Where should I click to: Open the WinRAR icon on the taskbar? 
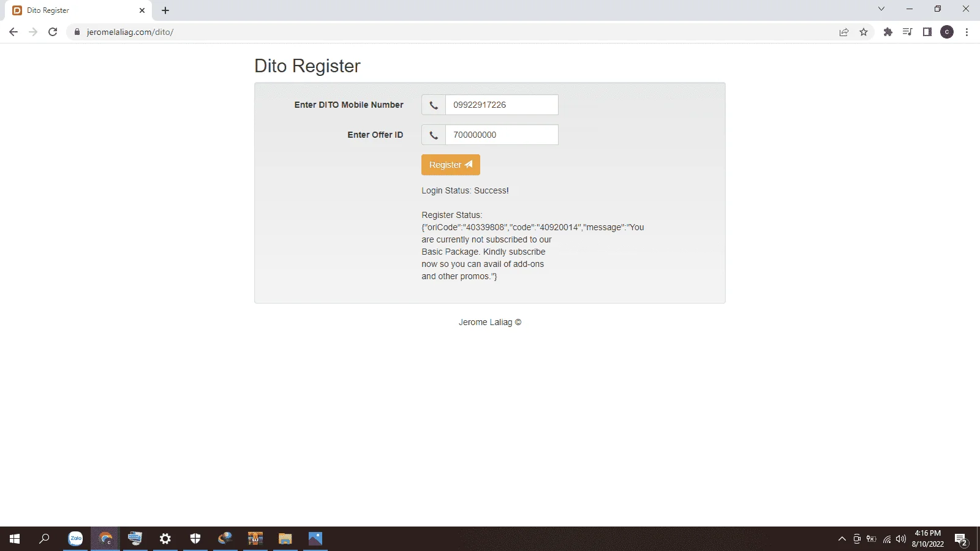pyautogui.click(x=255, y=539)
